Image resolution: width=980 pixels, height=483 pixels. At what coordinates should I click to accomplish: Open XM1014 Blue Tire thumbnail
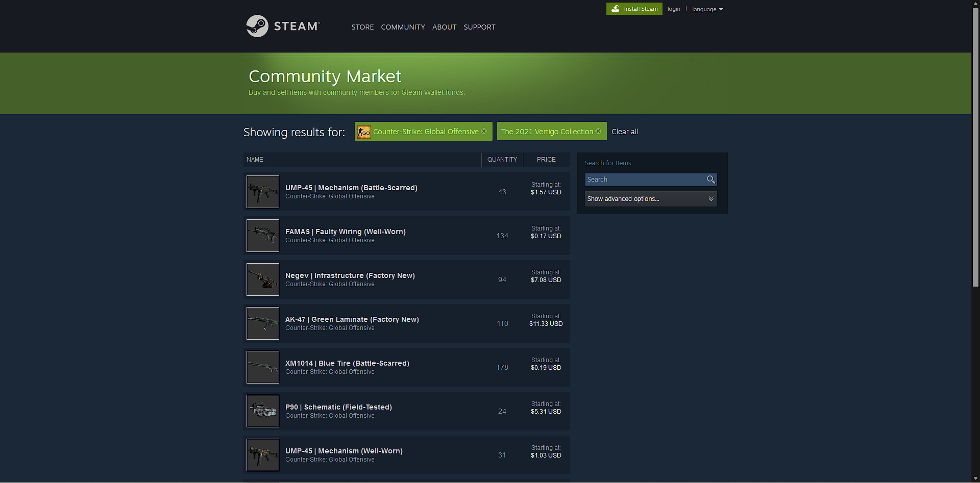point(263,367)
